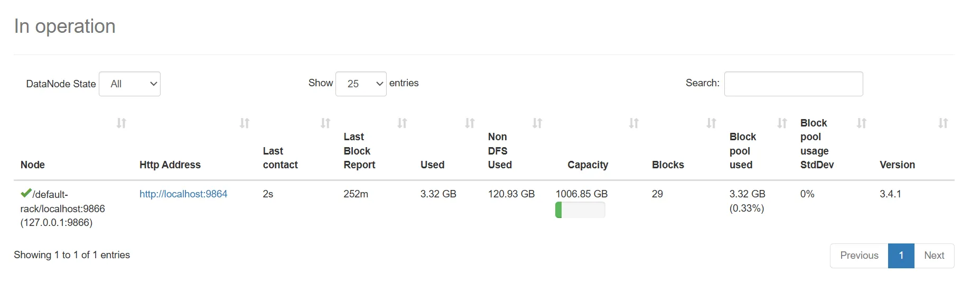Click Block pool used sort icon

coord(782,123)
